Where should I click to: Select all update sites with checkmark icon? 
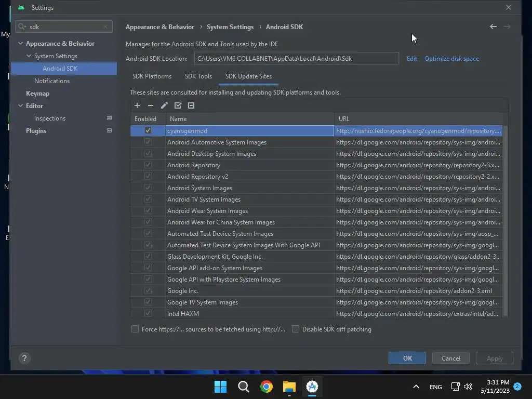[178, 105]
